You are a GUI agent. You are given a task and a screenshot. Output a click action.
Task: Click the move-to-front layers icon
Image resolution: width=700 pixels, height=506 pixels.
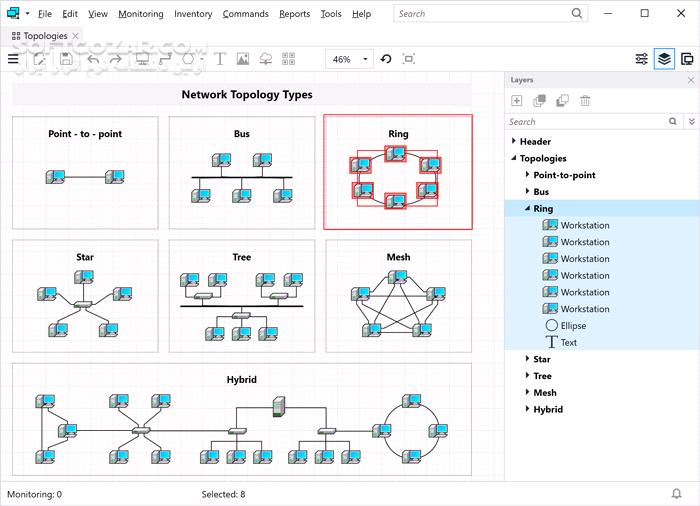tap(539, 101)
